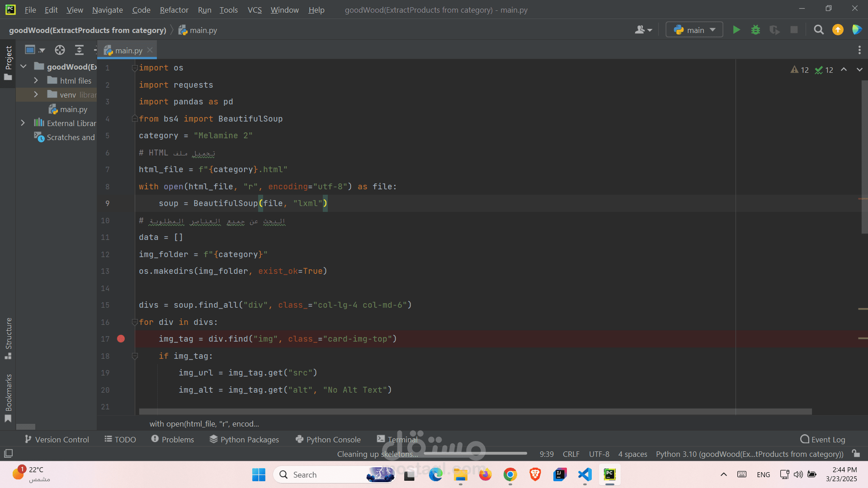Screen dimensions: 868x488
Task: Toggle read-only lock icon in status bar
Action: pos(855,454)
